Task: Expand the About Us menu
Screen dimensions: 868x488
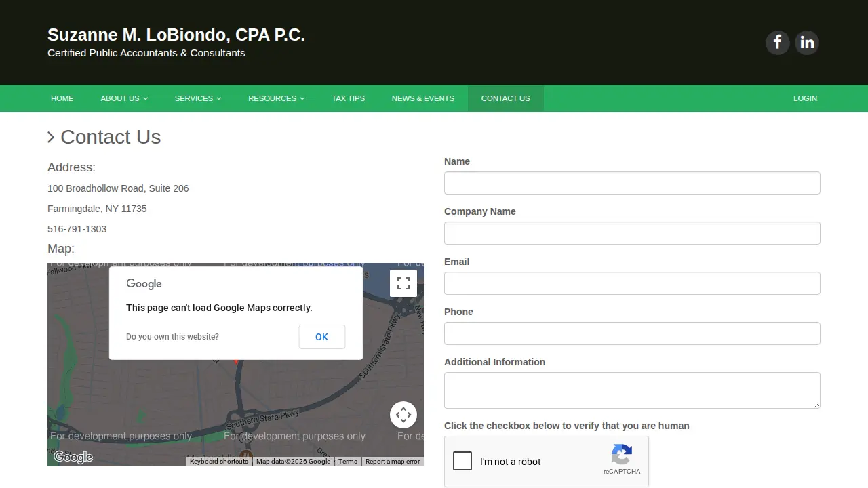Action: tap(124, 98)
